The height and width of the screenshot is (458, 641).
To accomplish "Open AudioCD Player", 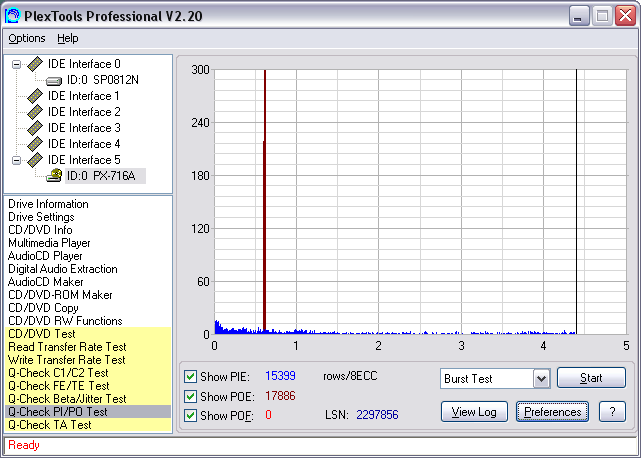I will [x=45, y=256].
